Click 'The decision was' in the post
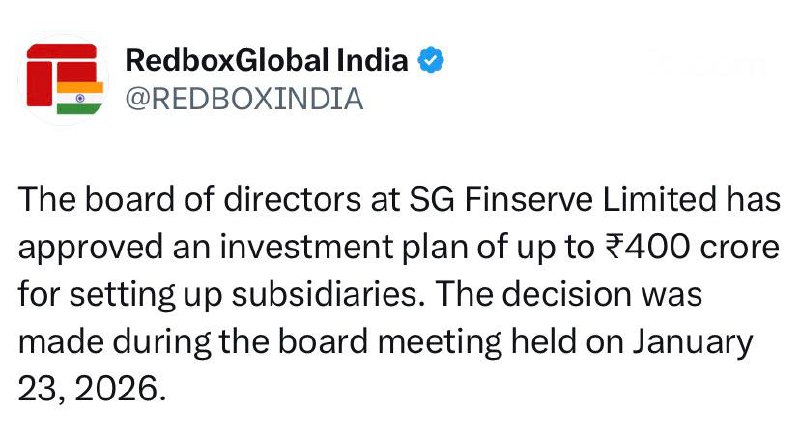Image resolution: width=800 pixels, height=442 pixels. (x=569, y=294)
